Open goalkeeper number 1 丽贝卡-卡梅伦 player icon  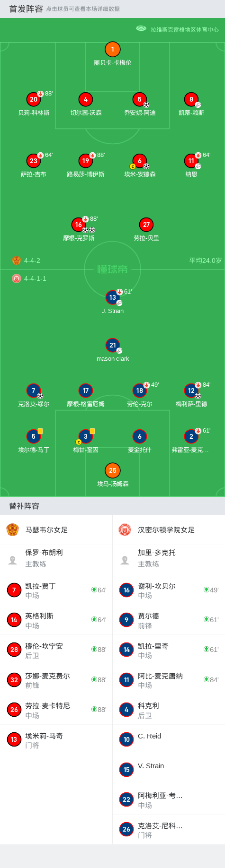(x=112, y=49)
